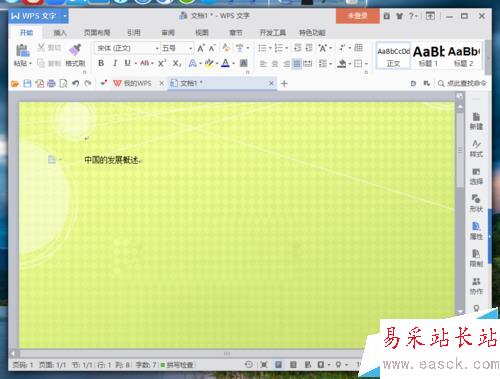Click the Cut (剪切) scissors icon
Image resolution: width=500 pixels, height=379 pixels.
[x=41, y=47]
